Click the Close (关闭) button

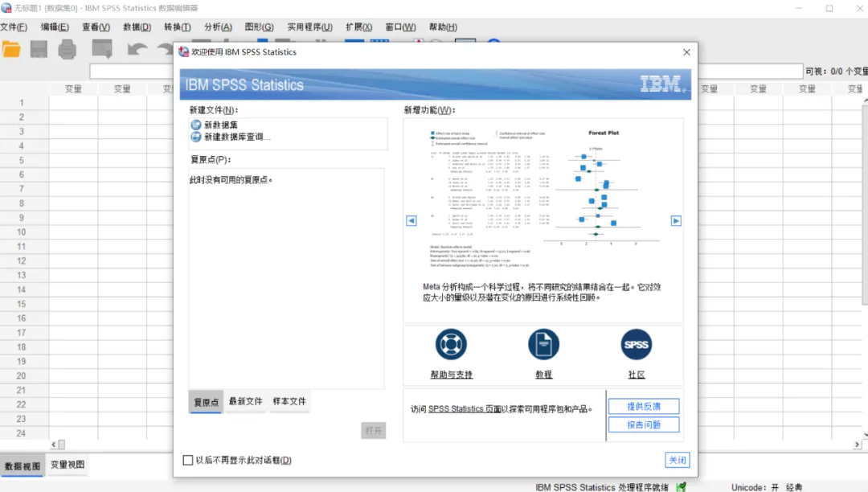coord(678,460)
